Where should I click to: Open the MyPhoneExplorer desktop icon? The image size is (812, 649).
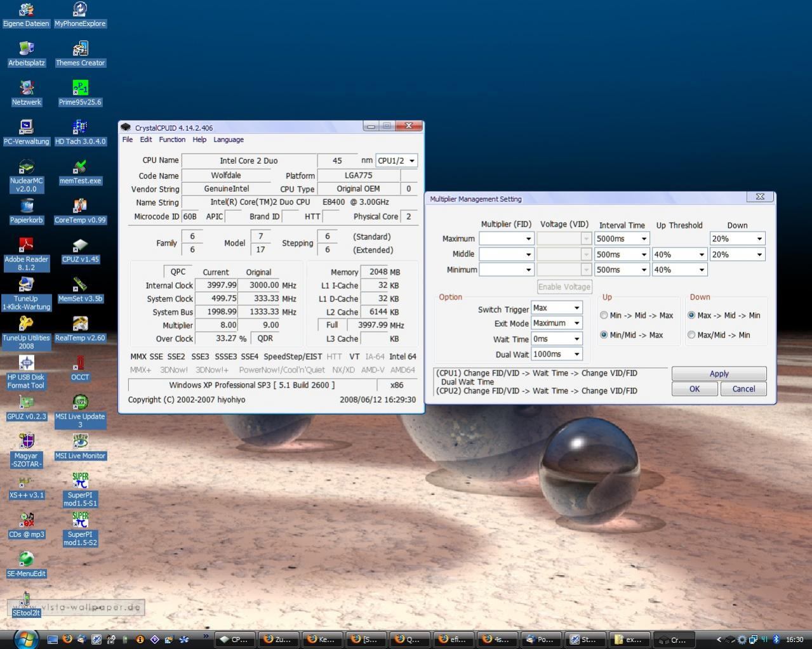pyautogui.click(x=80, y=15)
